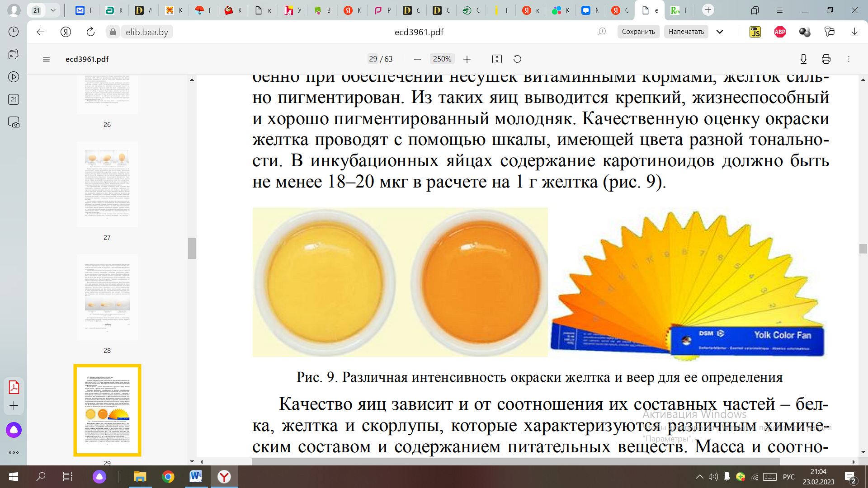The height and width of the screenshot is (488, 868).
Task: Expand the tab group 21 dropdown
Action: point(53,10)
